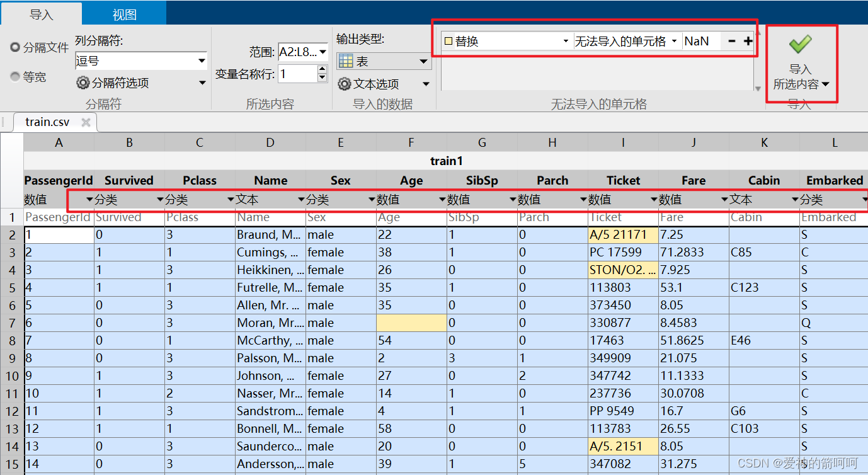868x475 pixels.
Task: Select the 分隔文件 radio option
Action: point(15,47)
